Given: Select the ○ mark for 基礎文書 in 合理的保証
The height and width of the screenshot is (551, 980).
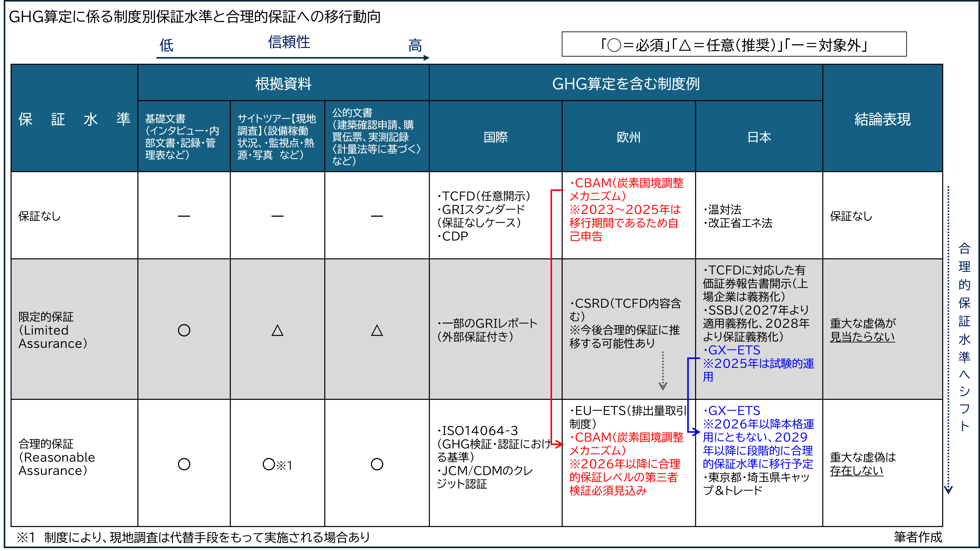Looking at the screenshot, I should 184,464.
